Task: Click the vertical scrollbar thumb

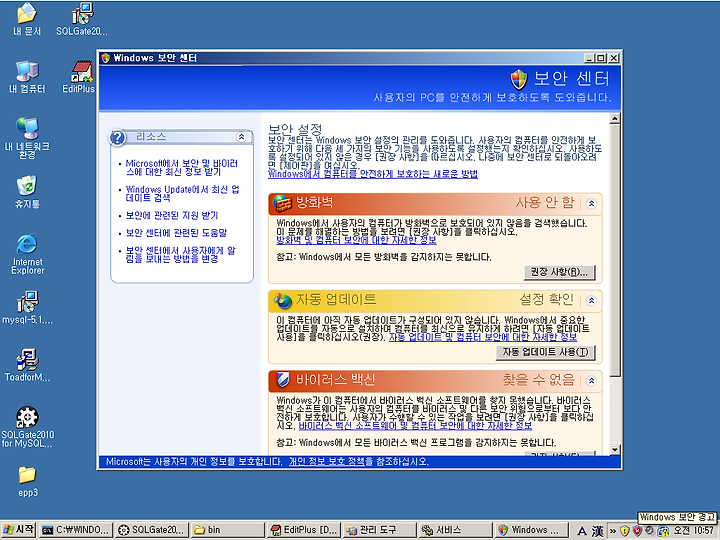Action: (614, 251)
